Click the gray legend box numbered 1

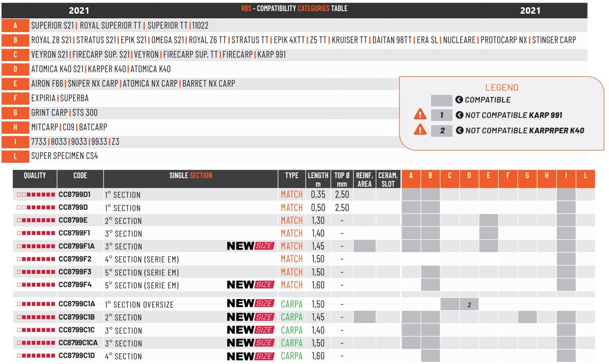coord(442,115)
